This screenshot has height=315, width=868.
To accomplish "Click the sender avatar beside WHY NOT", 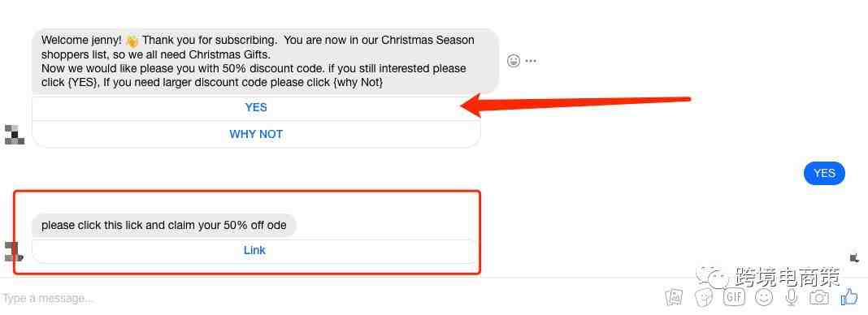I will (x=15, y=135).
